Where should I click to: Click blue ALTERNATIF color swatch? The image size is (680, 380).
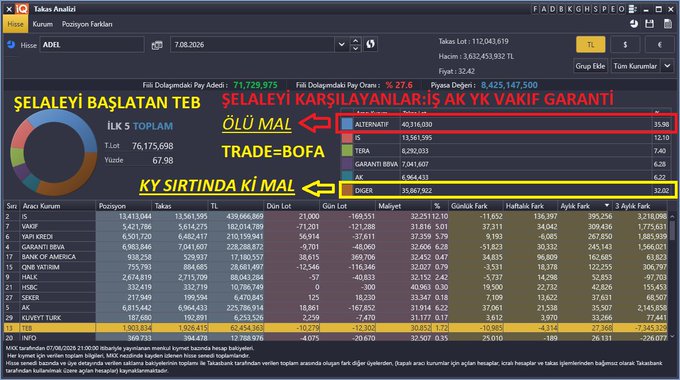click(x=347, y=124)
